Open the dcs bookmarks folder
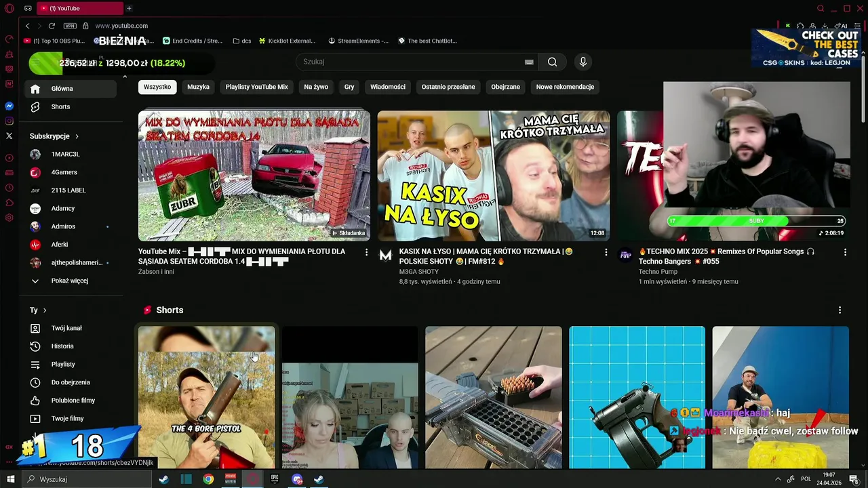The image size is (868, 488). click(x=241, y=41)
